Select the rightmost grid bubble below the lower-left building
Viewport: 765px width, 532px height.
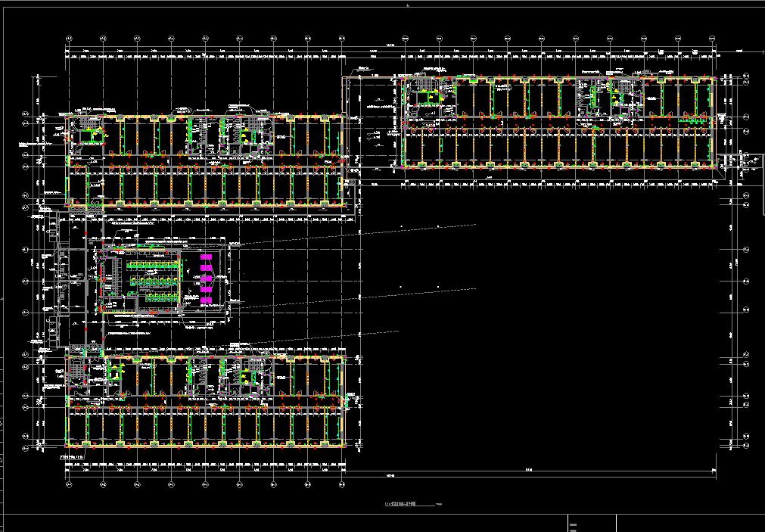pos(343,484)
